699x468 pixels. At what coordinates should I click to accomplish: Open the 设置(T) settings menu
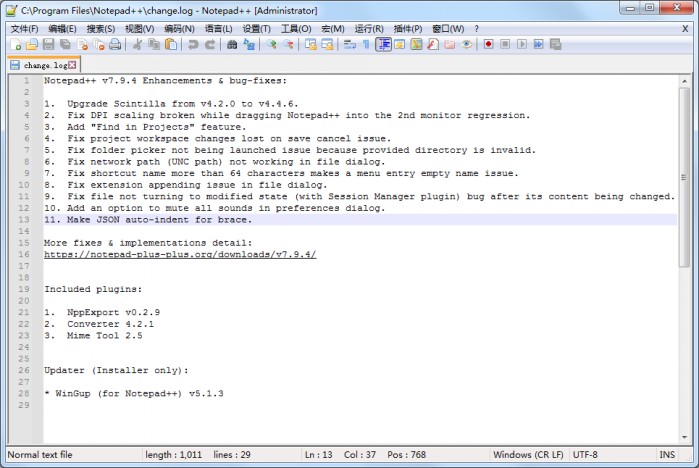coord(256,29)
